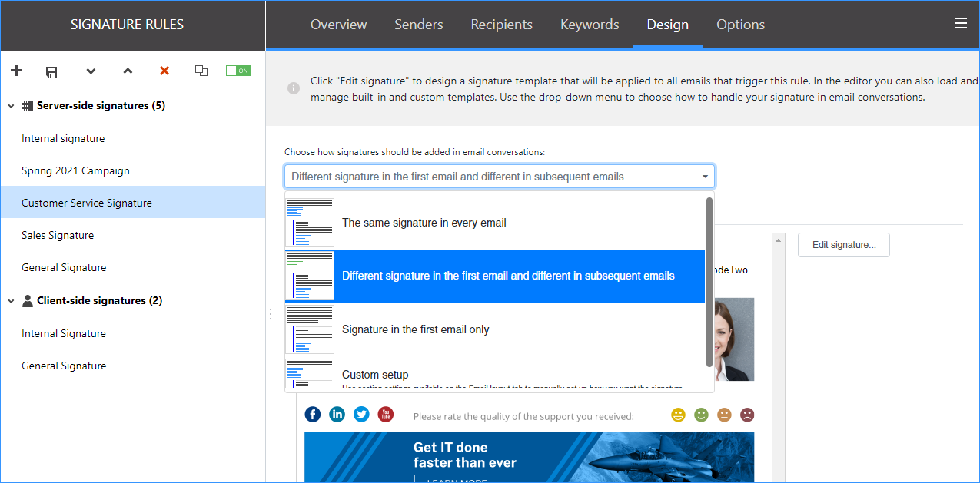Click the preview pane scroll up arrow

pos(778,241)
